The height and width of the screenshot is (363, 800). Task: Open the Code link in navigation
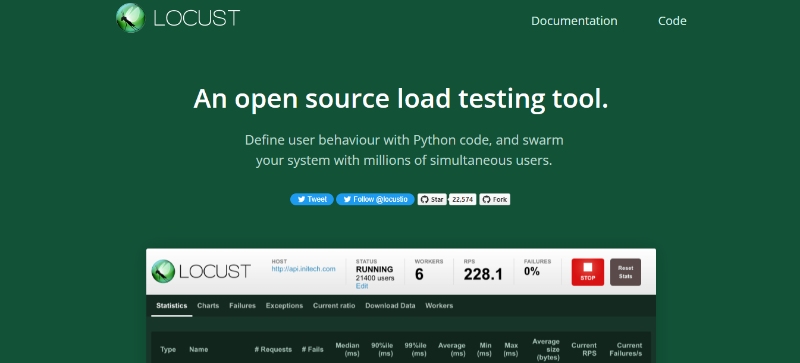click(x=672, y=21)
